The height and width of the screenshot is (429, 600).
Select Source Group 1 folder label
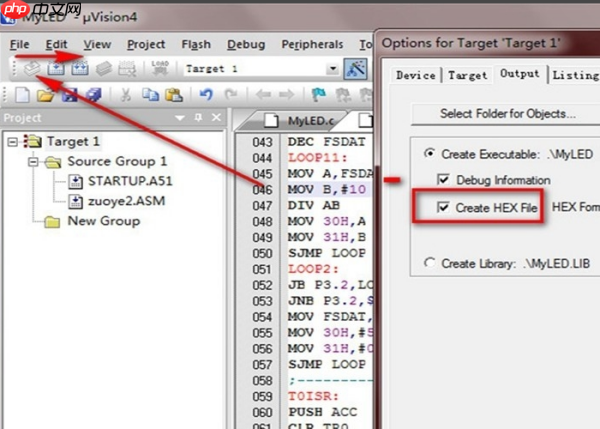tap(117, 161)
